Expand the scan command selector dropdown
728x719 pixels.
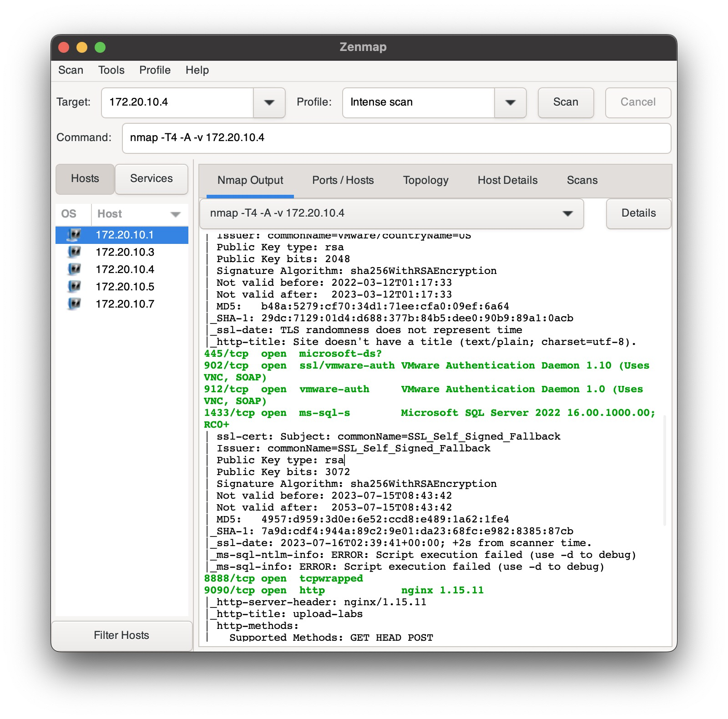click(567, 213)
